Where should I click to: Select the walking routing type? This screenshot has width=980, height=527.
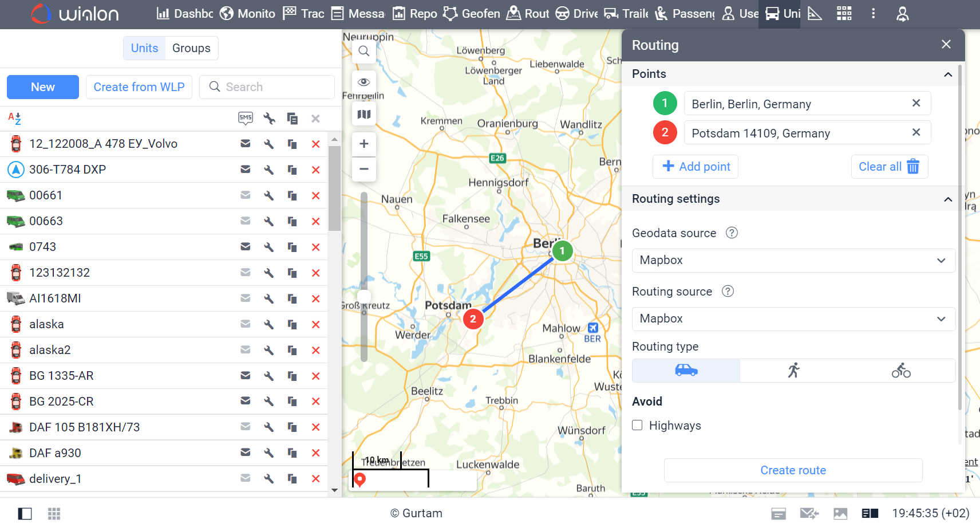tap(793, 371)
